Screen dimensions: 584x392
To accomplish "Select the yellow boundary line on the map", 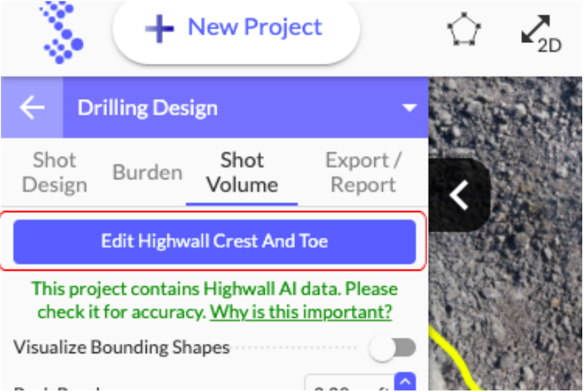I will click(451, 359).
